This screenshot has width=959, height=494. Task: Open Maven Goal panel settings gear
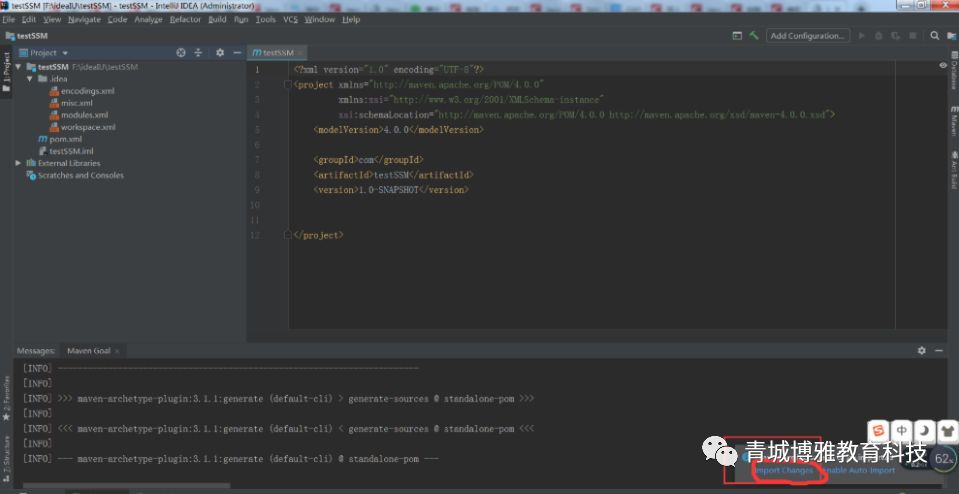pyautogui.click(x=922, y=350)
